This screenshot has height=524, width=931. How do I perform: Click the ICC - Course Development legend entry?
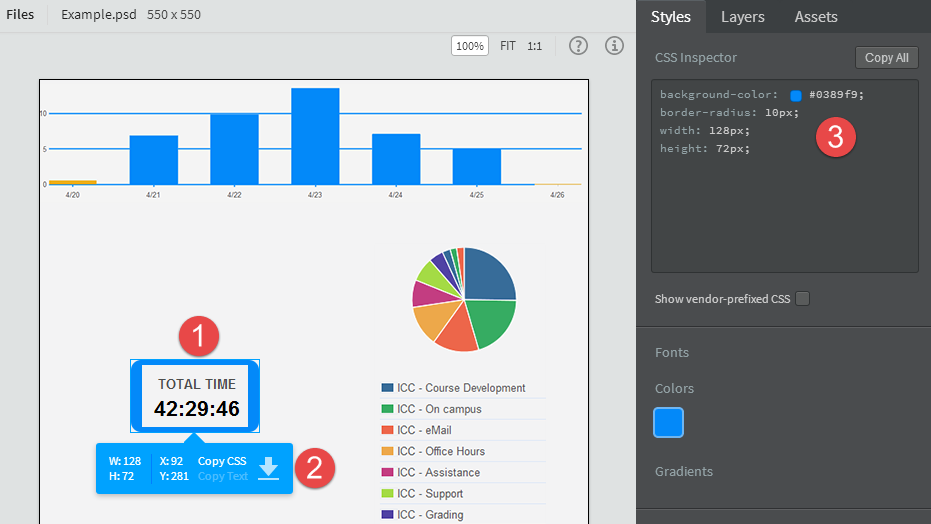(x=454, y=388)
